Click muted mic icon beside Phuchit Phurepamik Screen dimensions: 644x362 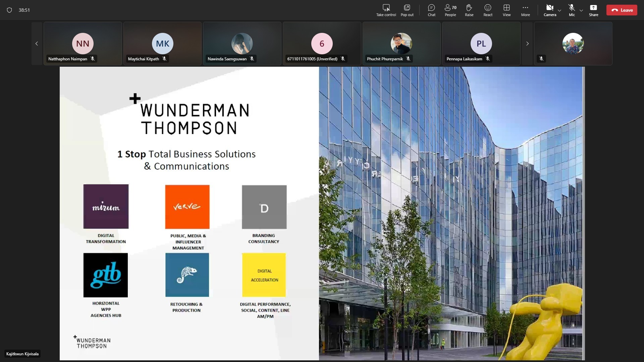coord(408,59)
